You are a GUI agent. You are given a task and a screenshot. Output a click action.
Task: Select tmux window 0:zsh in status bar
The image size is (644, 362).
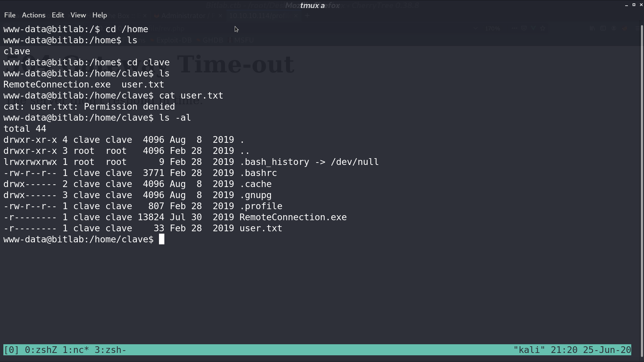[41, 350]
